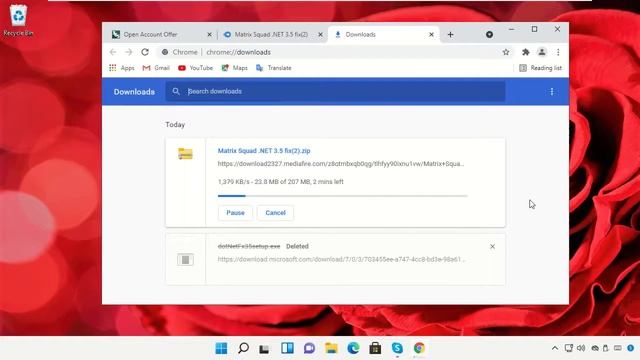Viewport: 640px width, 360px height.
Task: Bookmark this page with the star icon
Action: [x=506, y=52]
